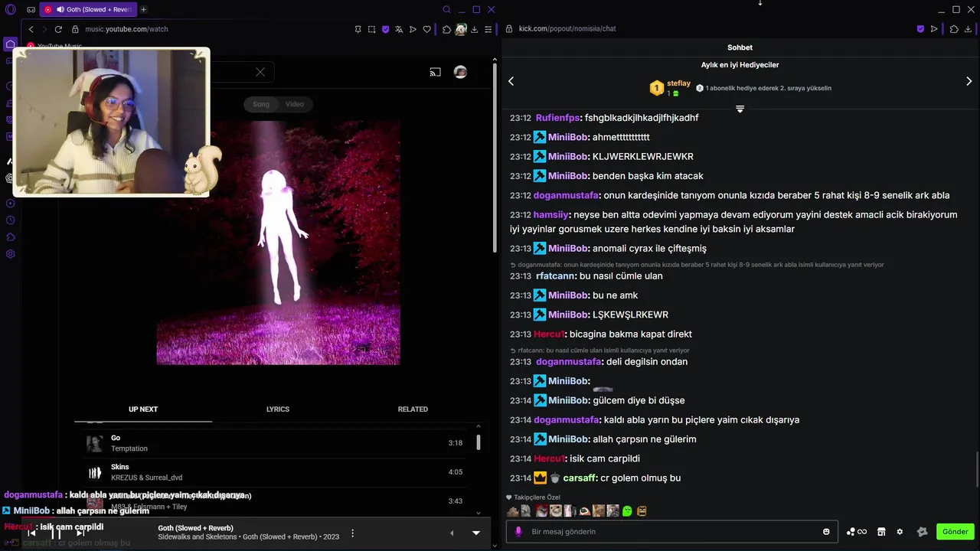Show next top gifter with right chevron
The width and height of the screenshot is (980, 551).
coord(969,81)
